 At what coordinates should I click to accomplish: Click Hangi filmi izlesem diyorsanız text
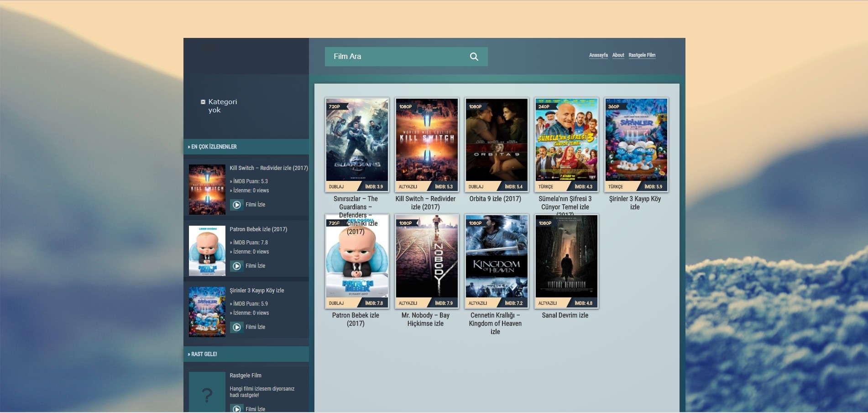click(x=262, y=392)
